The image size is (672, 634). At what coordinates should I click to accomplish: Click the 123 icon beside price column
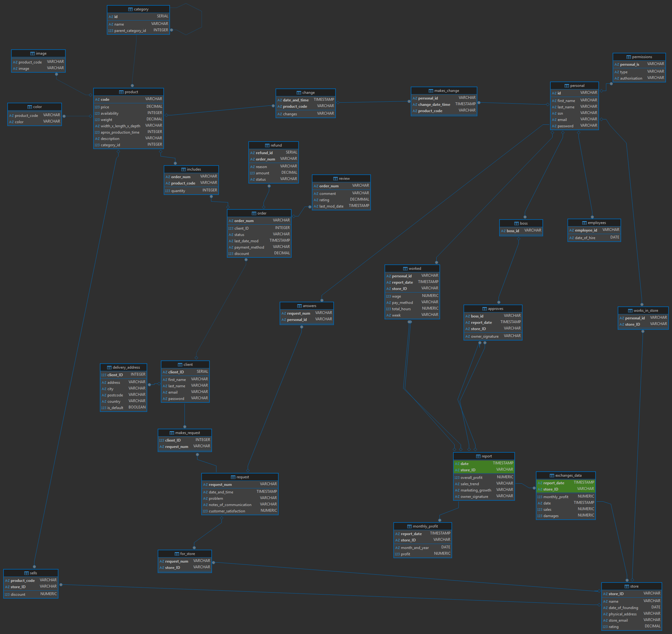(97, 107)
